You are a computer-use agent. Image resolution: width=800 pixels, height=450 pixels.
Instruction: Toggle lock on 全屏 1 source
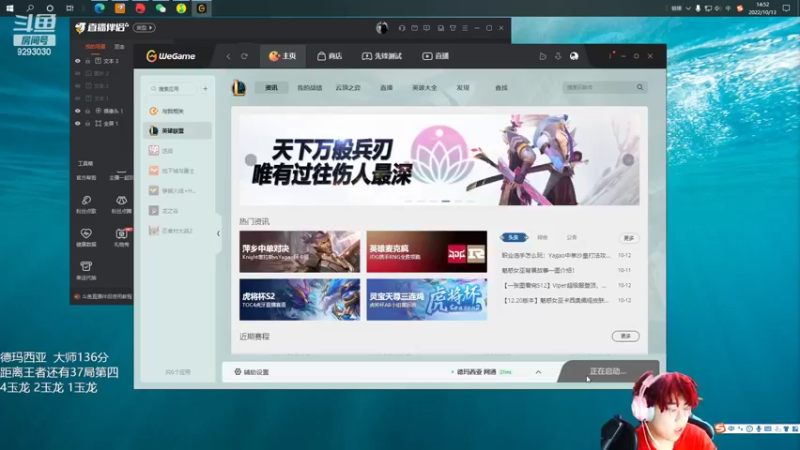point(88,123)
